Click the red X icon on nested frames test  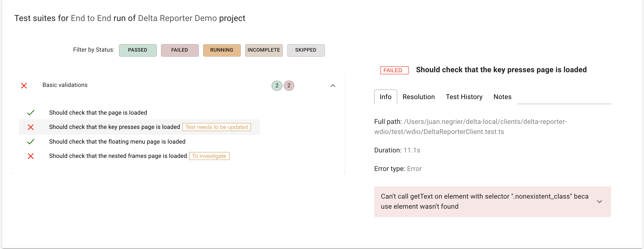coord(31,156)
